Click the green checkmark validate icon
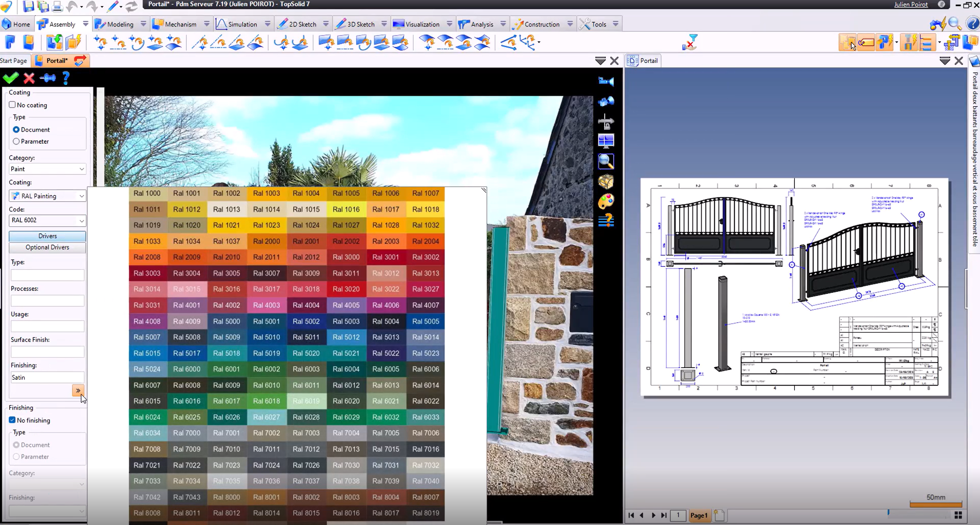 pyautogui.click(x=10, y=78)
